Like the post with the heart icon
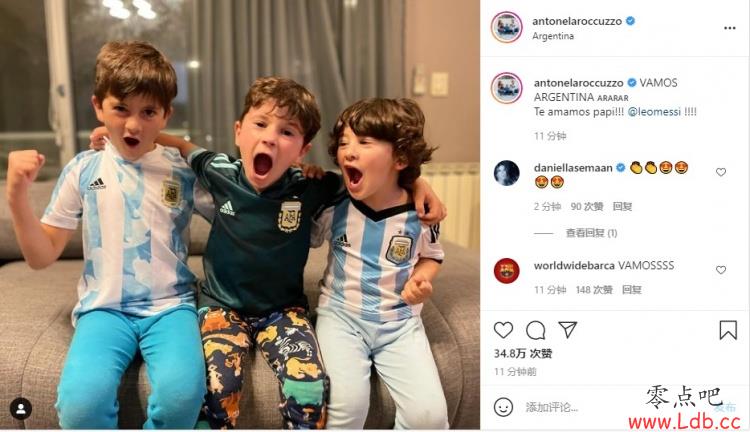The image size is (750, 432). (503, 330)
